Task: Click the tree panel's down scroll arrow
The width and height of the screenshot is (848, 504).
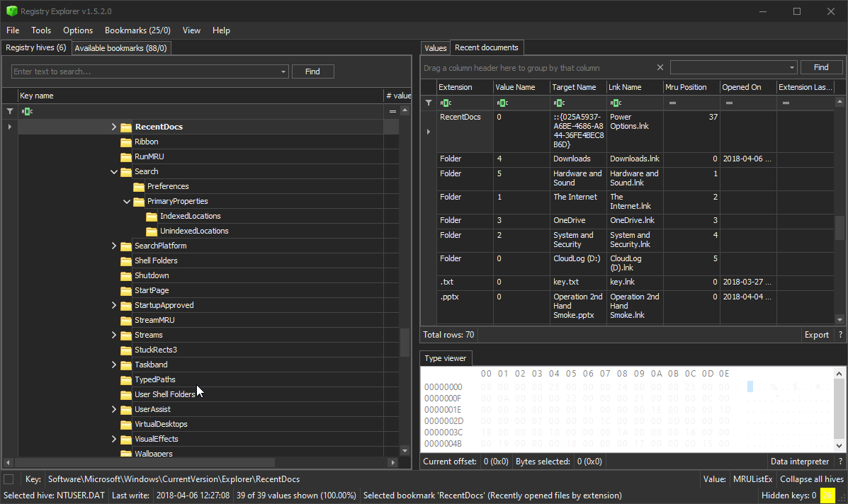Action: 405,450
